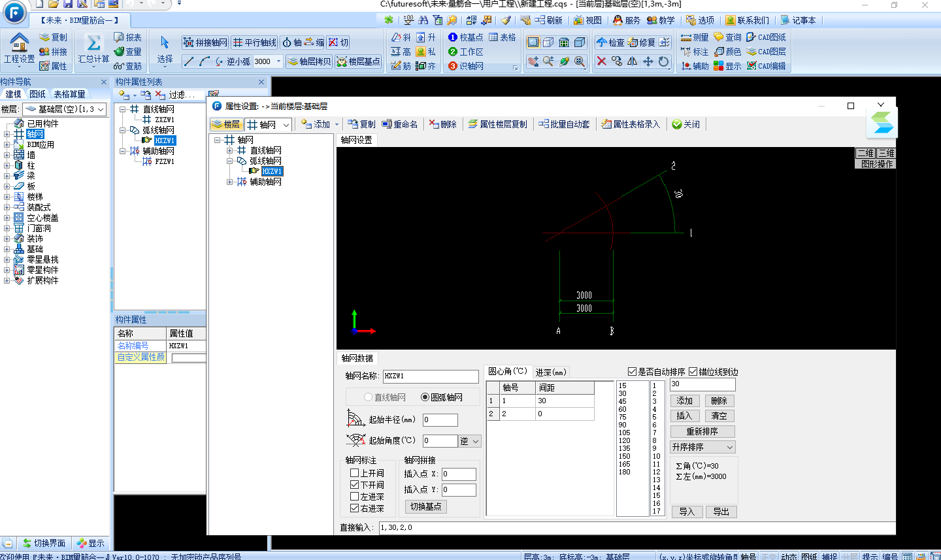Toggle the 上开间 checkbox
Image resolution: width=941 pixels, height=560 pixels.
(355, 473)
